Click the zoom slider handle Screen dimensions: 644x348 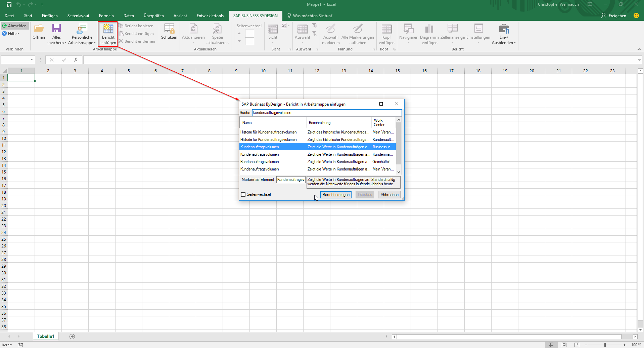pyautogui.click(x=605, y=345)
